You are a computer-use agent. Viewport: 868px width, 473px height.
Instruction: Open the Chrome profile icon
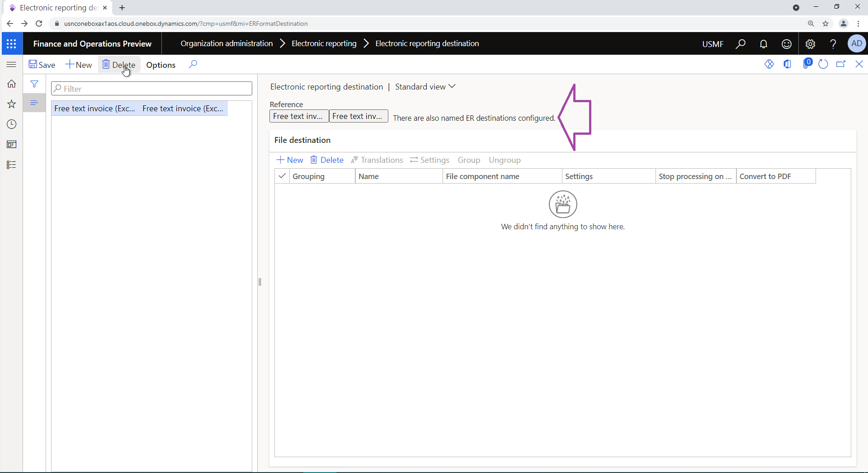pos(843,24)
